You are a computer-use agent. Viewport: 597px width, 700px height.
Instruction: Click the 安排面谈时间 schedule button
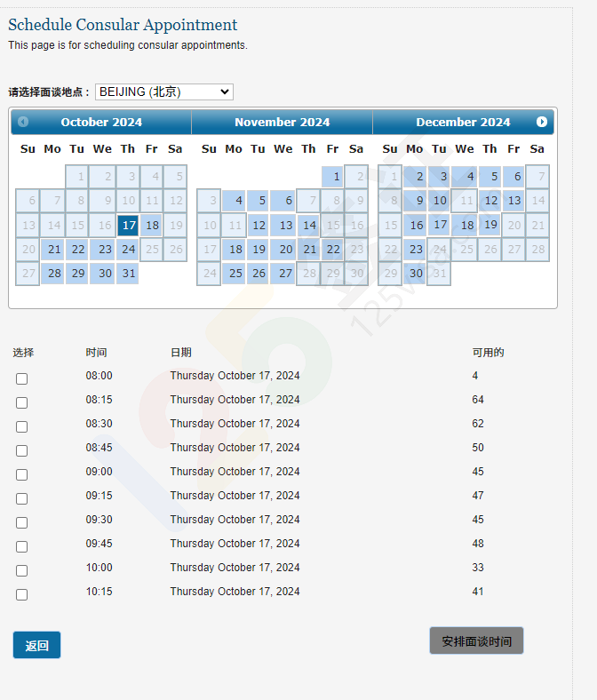pyautogui.click(x=476, y=640)
